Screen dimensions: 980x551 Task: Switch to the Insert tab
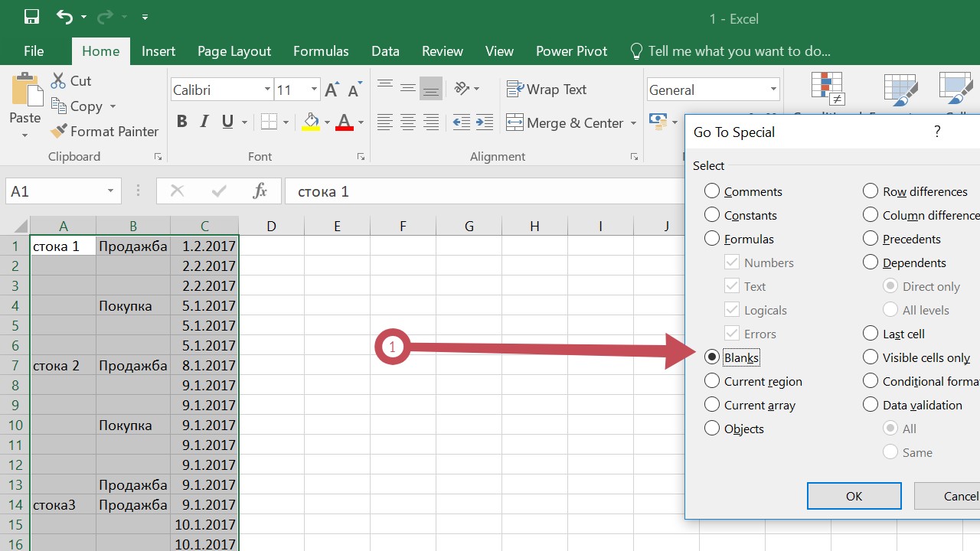tap(158, 51)
